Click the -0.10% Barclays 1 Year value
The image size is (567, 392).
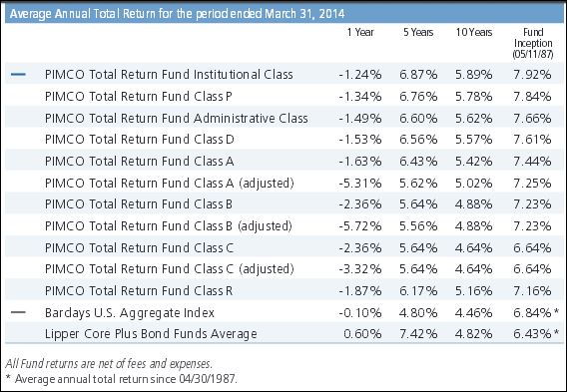point(360,312)
